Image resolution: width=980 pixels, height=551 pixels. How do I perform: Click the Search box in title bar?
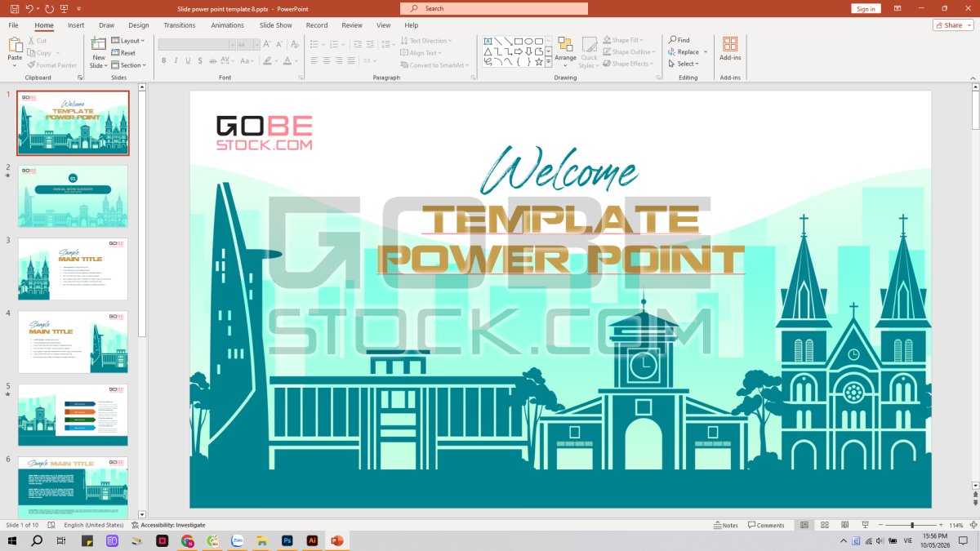click(494, 8)
